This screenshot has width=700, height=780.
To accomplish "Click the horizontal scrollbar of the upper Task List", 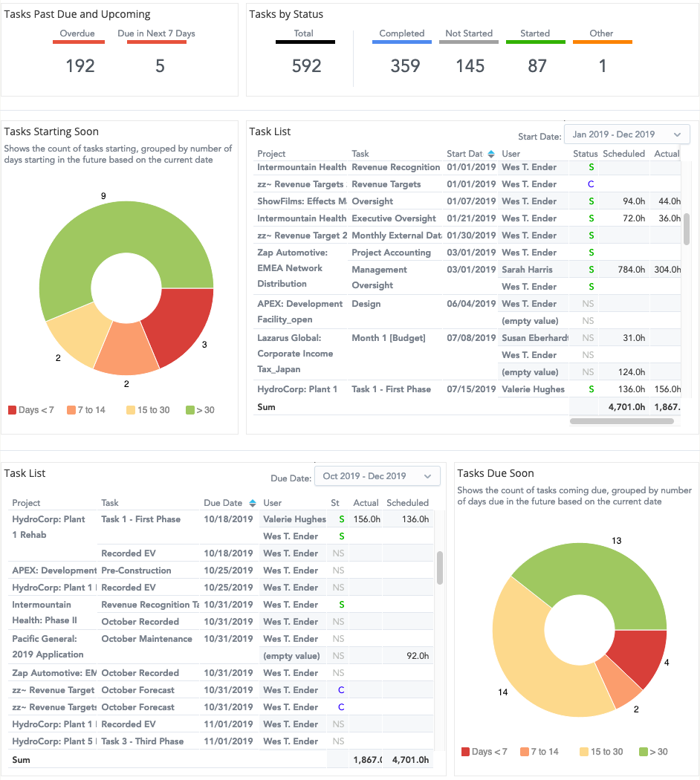I will pos(621,421).
